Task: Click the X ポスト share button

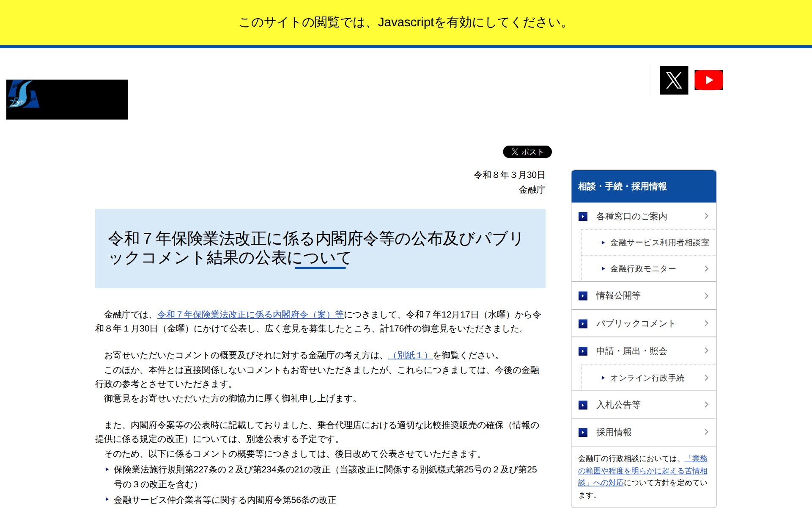Action: coord(527,152)
